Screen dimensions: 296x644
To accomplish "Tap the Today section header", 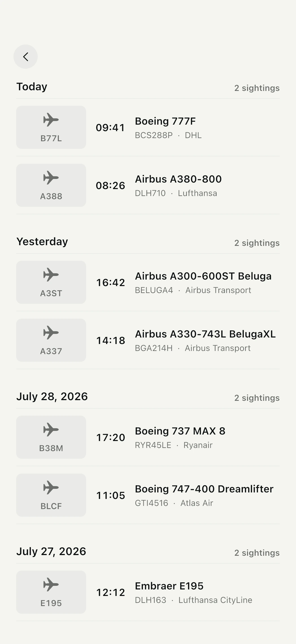I will 32,87.
